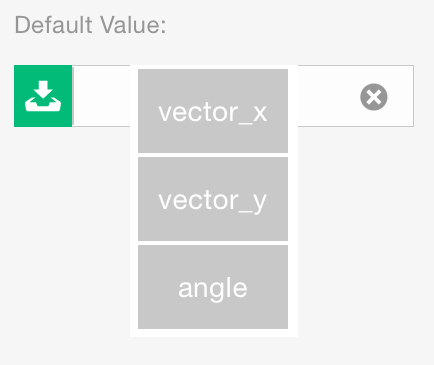Image resolution: width=434 pixels, height=365 pixels.
Task: Remove the entered value using circled cross
Action: (374, 97)
